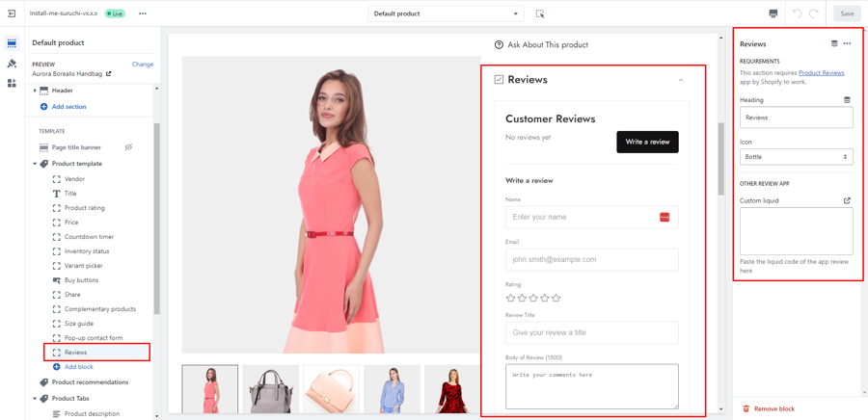
Task: Toggle visibility of Page title banner
Action: [128, 147]
